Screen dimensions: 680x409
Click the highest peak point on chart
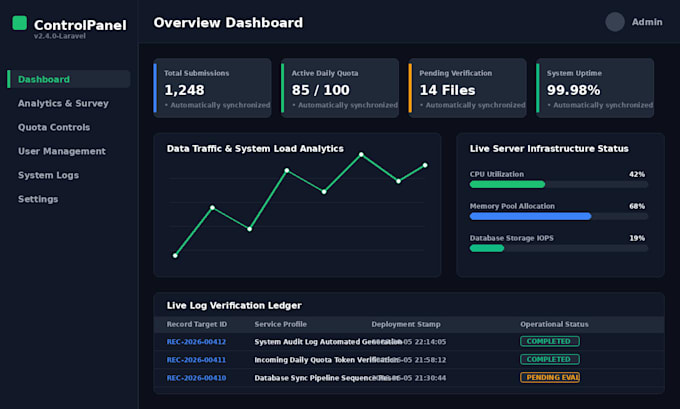(361, 154)
